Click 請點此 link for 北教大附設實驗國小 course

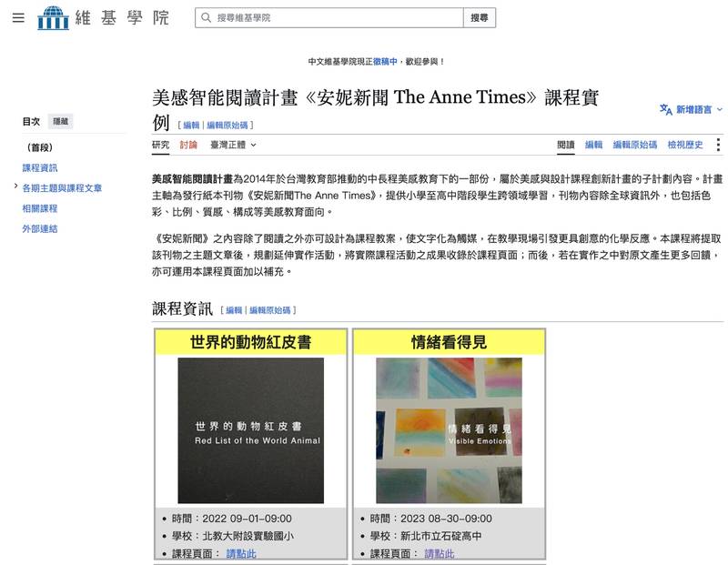tap(241, 554)
